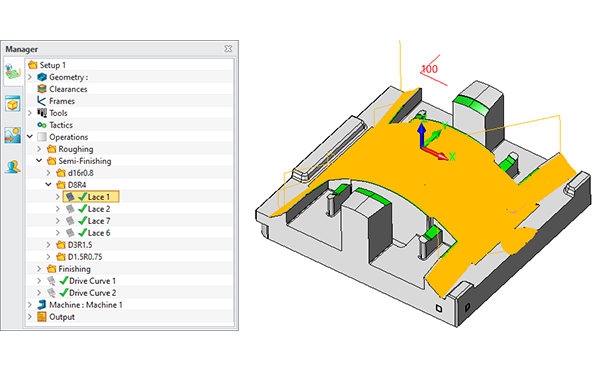
Task: Open the image view sidebar tab
Action: tap(13, 135)
